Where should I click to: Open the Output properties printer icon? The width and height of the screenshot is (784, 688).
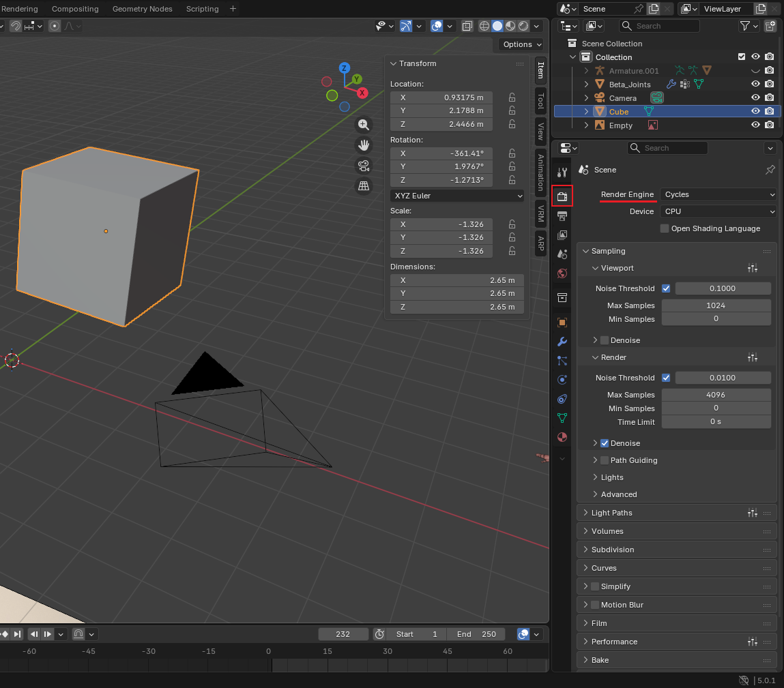click(x=562, y=216)
